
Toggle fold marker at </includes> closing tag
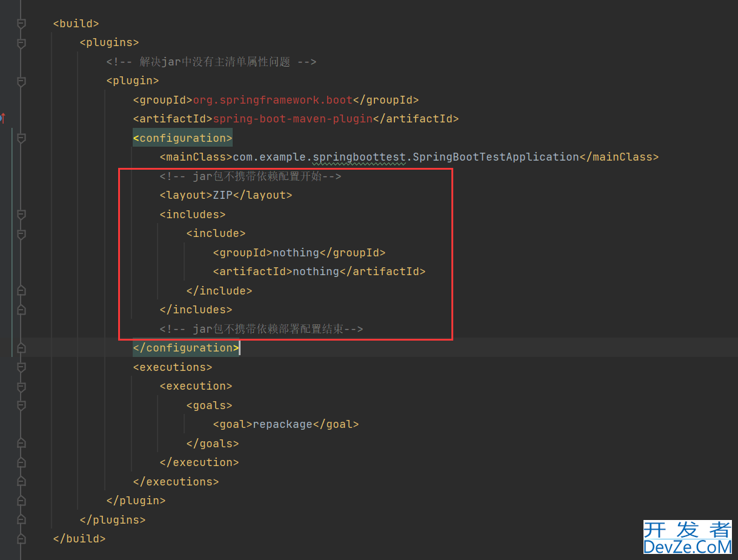21,310
